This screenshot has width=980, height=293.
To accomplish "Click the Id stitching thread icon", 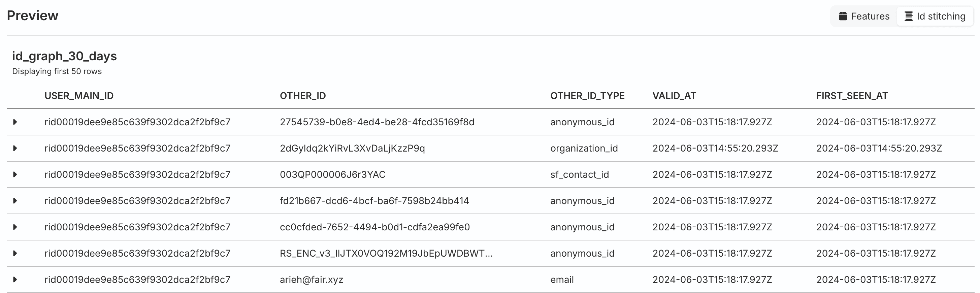I will 909,17.
